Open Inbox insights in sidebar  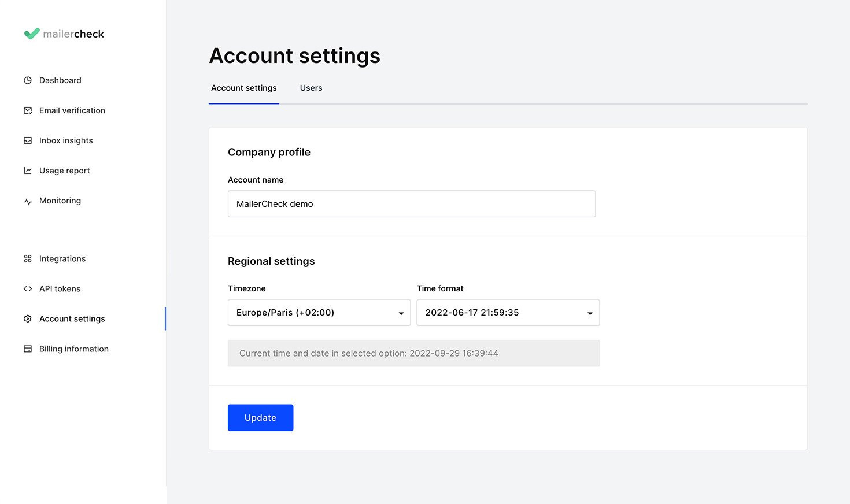66,140
